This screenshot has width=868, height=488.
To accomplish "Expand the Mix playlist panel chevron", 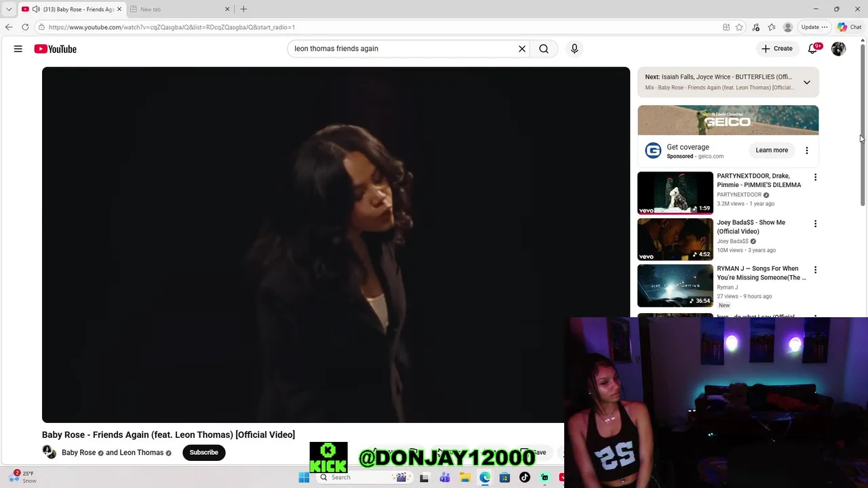I will coord(807,82).
